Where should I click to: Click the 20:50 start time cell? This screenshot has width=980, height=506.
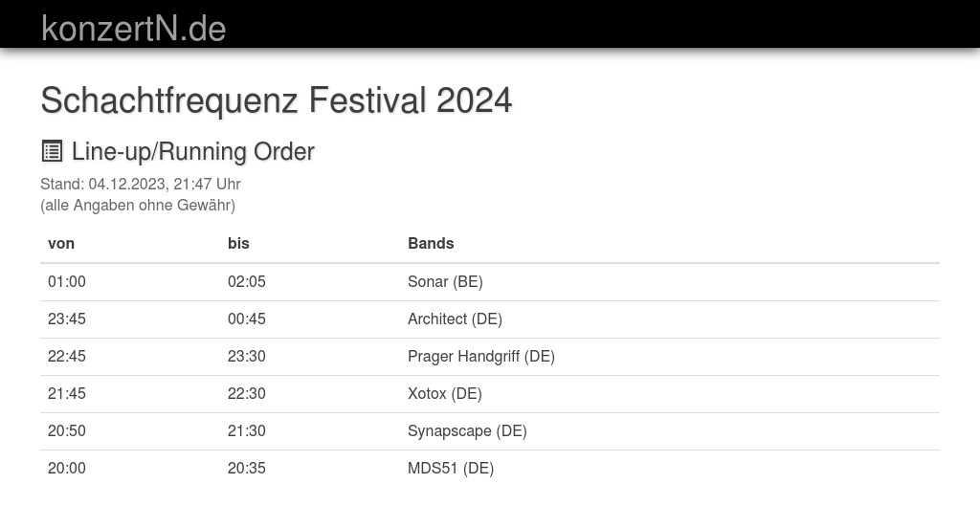click(67, 430)
